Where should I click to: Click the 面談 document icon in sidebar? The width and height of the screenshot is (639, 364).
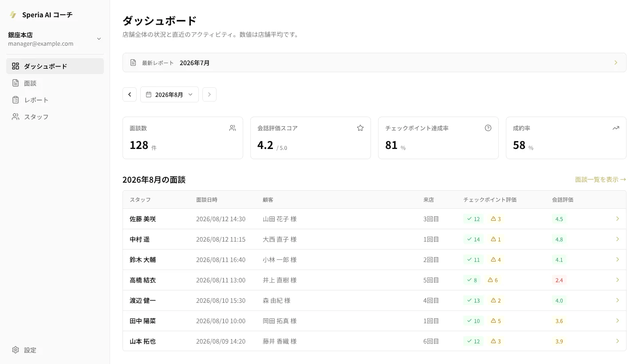point(16,83)
